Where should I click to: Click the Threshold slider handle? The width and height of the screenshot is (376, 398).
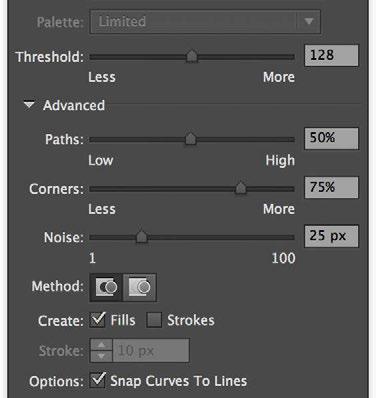tap(192, 56)
